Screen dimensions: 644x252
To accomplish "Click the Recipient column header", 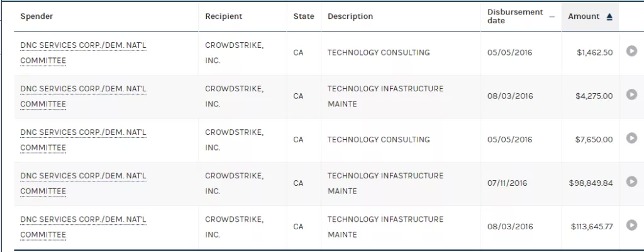I will [224, 16].
